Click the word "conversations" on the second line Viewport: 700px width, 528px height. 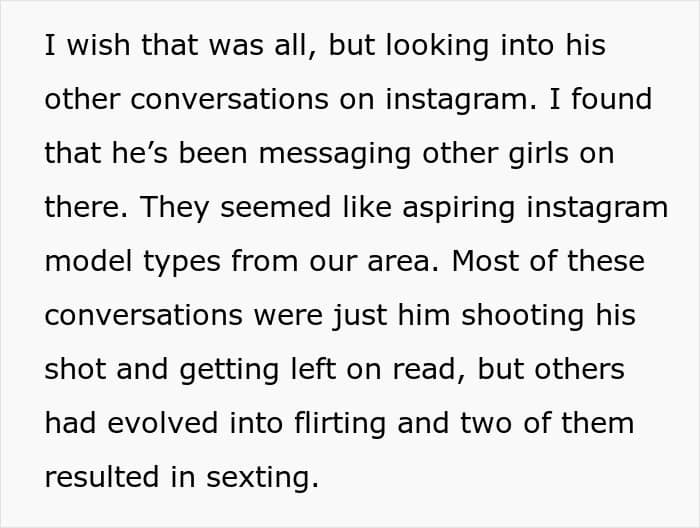tap(229, 100)
